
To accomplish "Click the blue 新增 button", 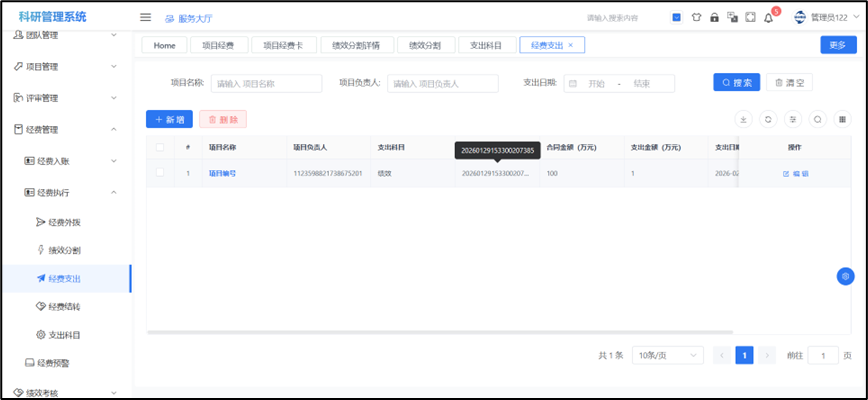I will point(169,119).
